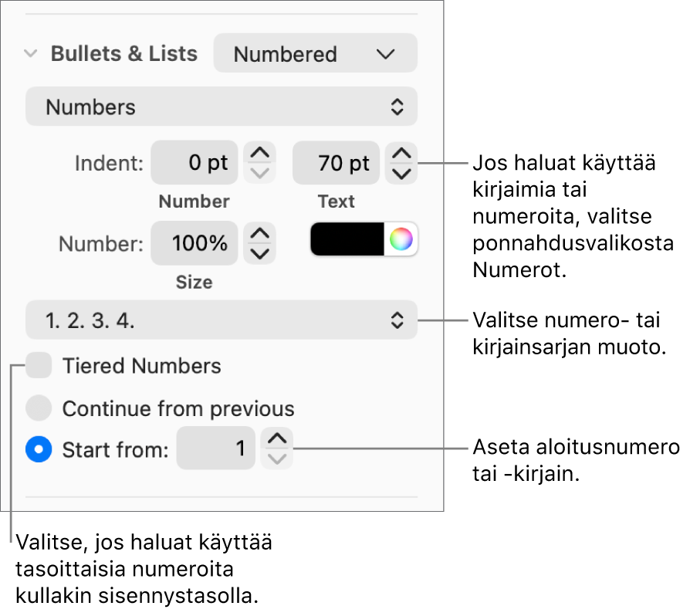Open the black number color swatch

[347, 240]
